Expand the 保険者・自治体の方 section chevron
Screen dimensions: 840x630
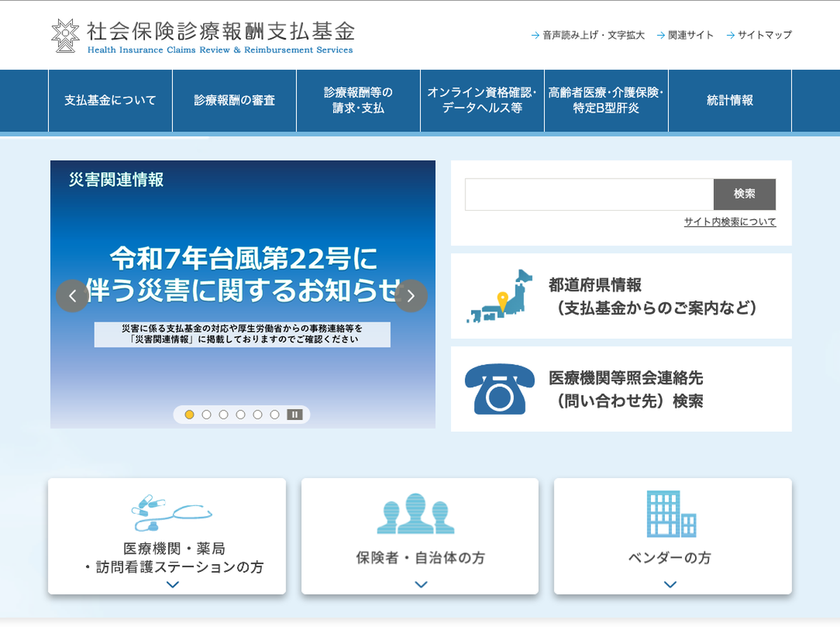pos(421,584)
